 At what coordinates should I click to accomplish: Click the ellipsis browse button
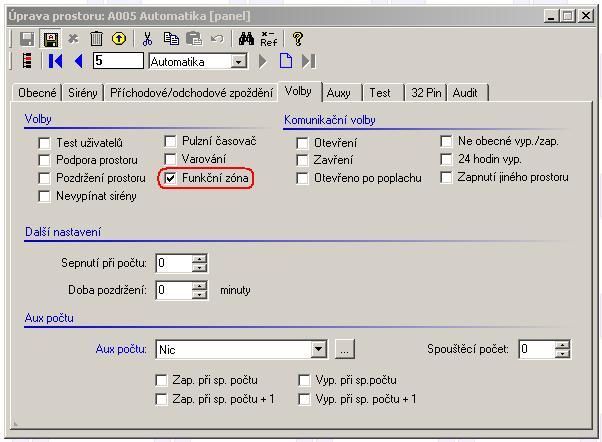pos(343,350)
